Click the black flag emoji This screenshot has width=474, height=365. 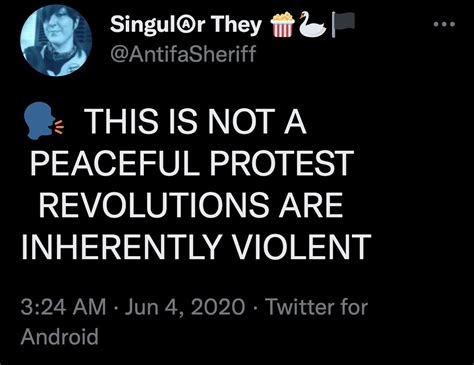343,24
